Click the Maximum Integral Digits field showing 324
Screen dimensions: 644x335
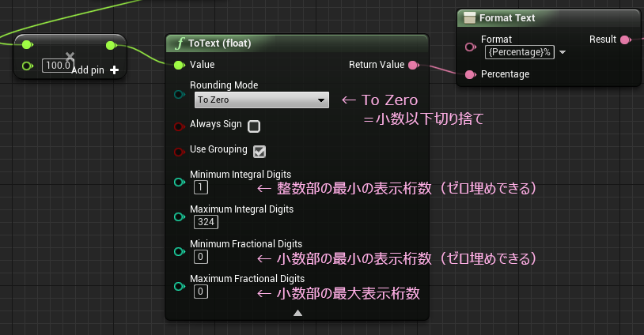click(206, 222)
